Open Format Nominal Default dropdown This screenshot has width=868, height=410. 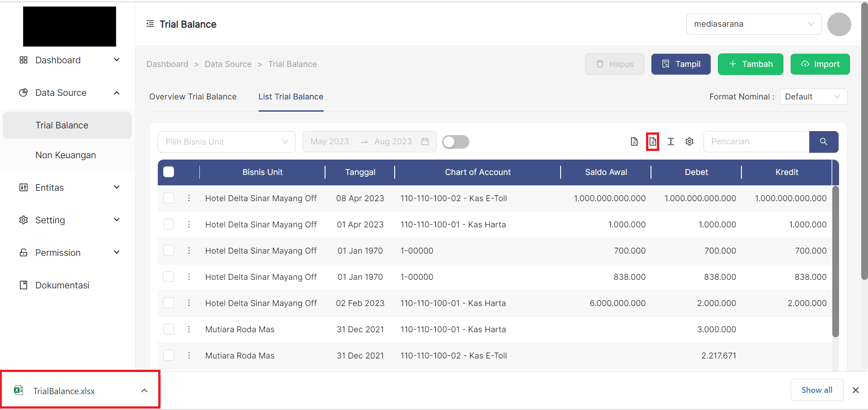tap(813, 97)
